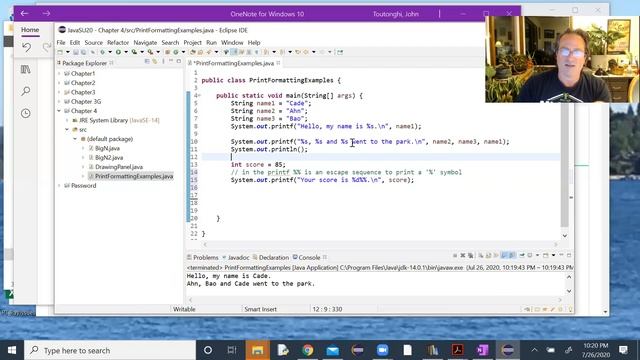The height and width of the screenshot is (360, 640).
Task: Expand the Chapter1 project node
Action: point(59,73)
